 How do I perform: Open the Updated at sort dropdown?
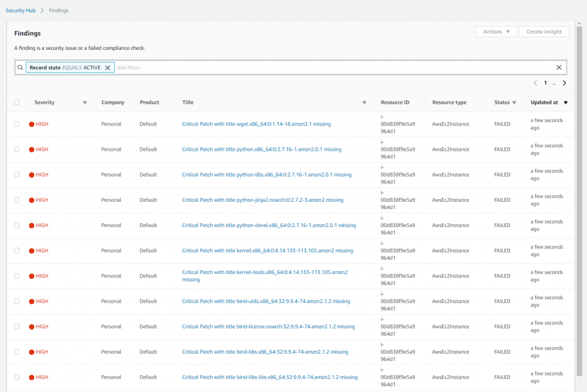[x=565, y=103]
